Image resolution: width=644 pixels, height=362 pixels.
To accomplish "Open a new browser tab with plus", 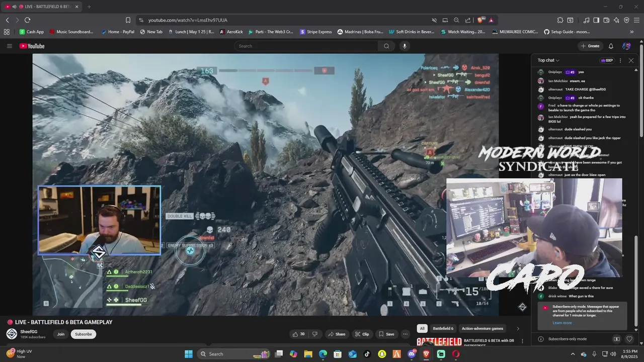I will 89,7.
